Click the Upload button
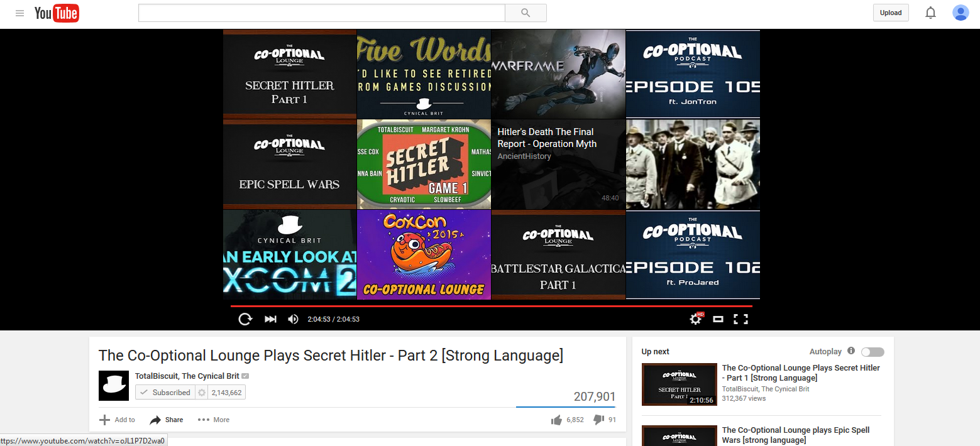The image size is (980, 446). pyautogui.click(x=891, y=13)
